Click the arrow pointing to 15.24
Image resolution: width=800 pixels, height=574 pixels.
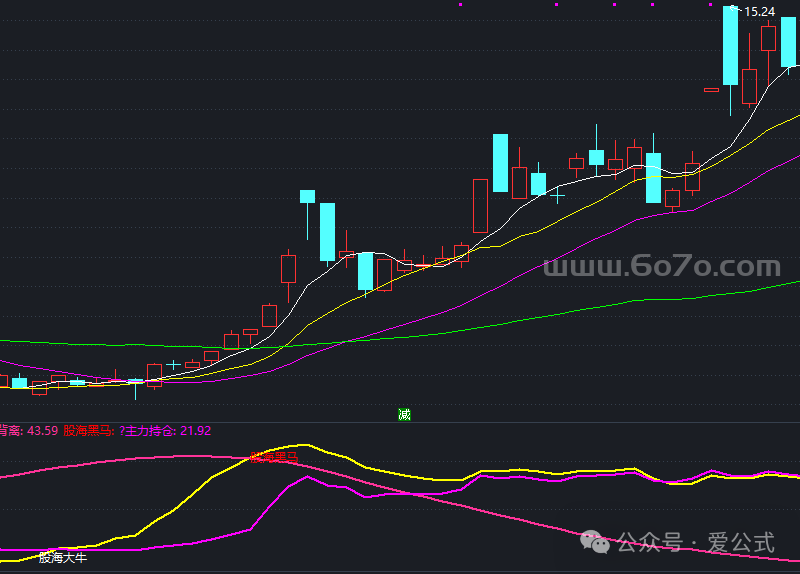(x=734, y=10)
